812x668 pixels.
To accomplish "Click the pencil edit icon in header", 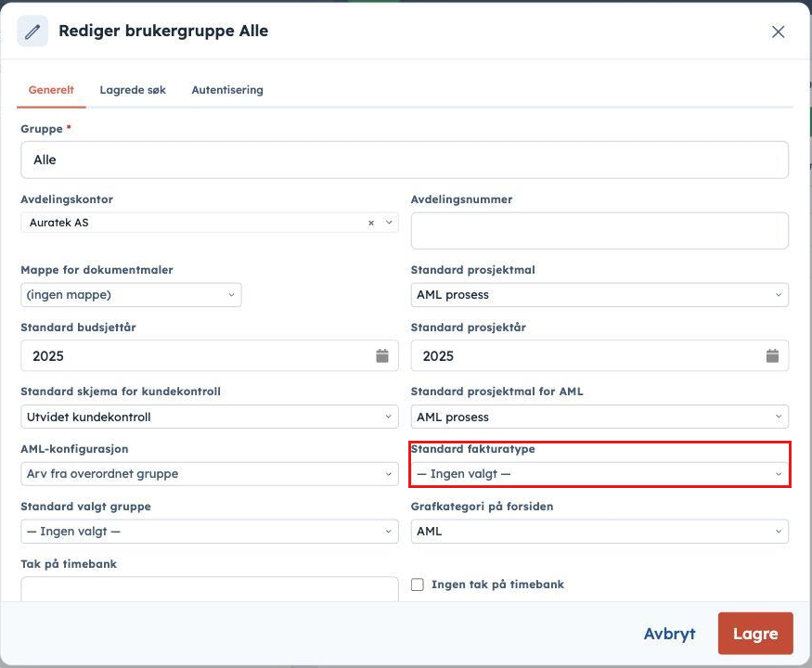I will pyautogui.click(x=32, y=32).
